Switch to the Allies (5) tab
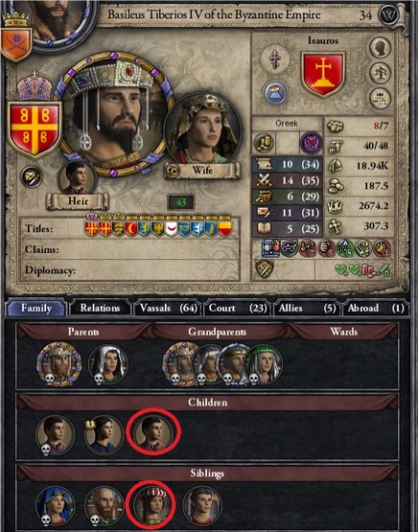The height and width of the screenshot is (532, 418). tap(307, 308)
